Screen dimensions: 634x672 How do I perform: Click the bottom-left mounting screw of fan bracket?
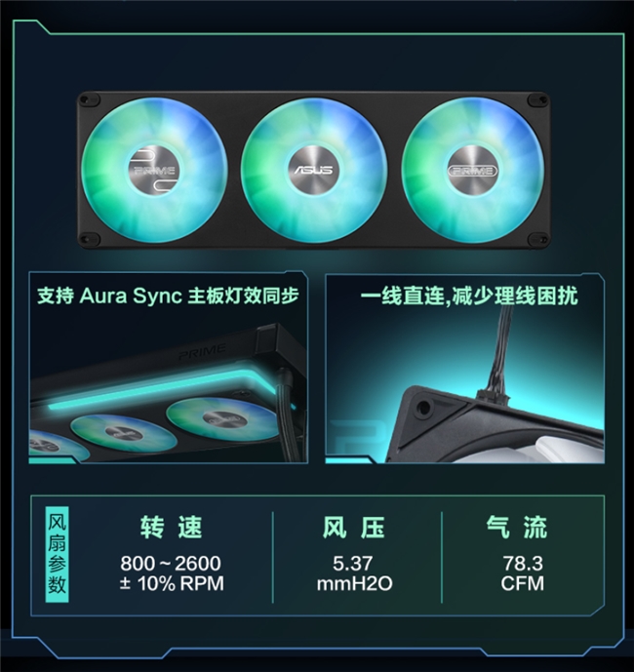92,239
